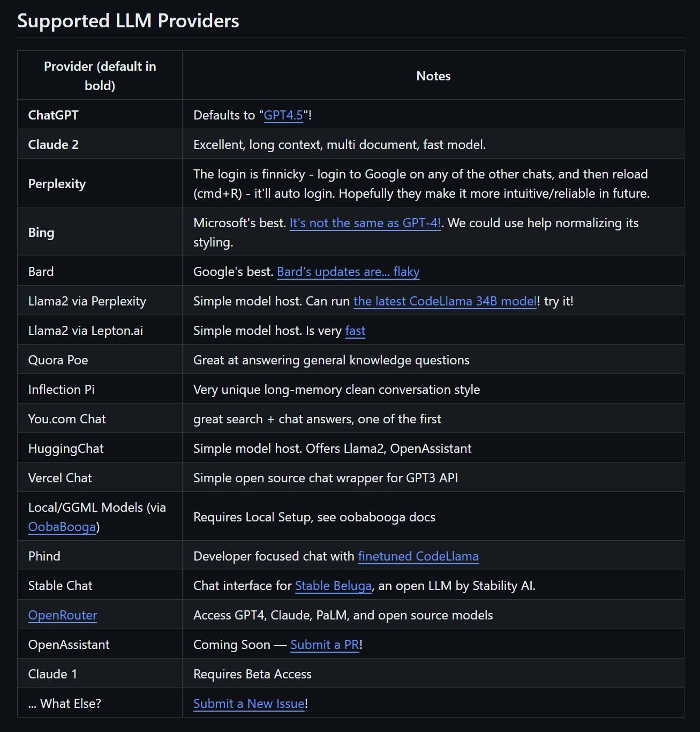Screen dimensions: 700x732
Task: Select the HuggingChat provider cell
Action: (x=66, y=449)
